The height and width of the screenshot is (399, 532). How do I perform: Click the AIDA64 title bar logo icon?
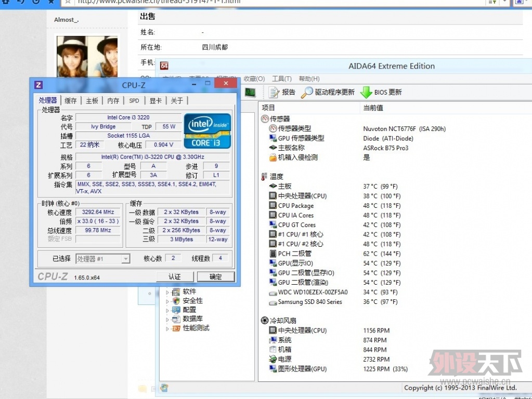pyautogui.click(x=164, y=66)
